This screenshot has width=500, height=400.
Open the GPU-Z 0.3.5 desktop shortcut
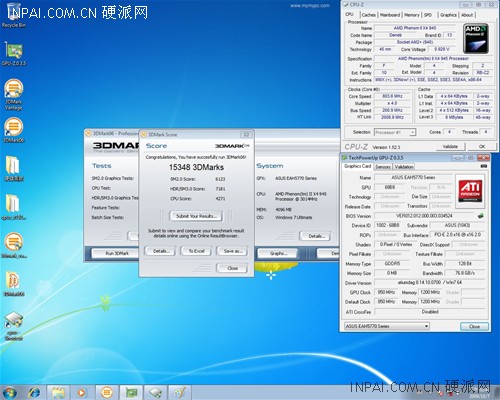point(14,53)
